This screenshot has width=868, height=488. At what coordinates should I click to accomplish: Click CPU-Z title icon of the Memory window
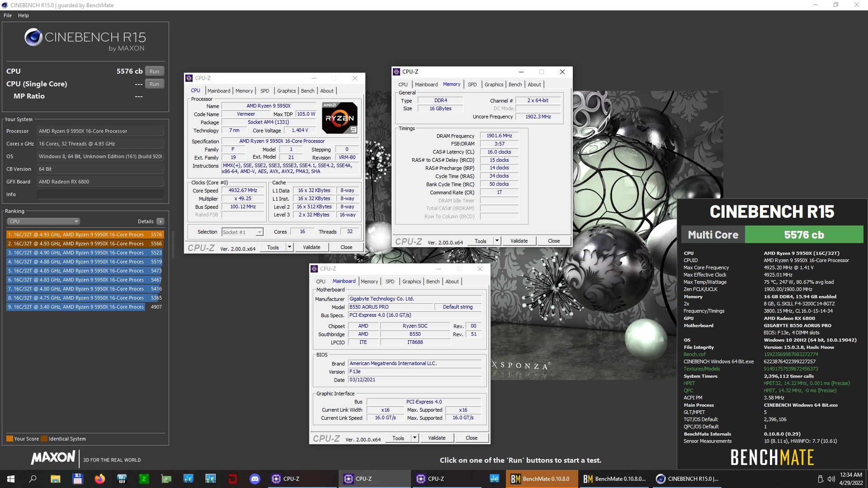pyautogui.click(x=396, y=72)
